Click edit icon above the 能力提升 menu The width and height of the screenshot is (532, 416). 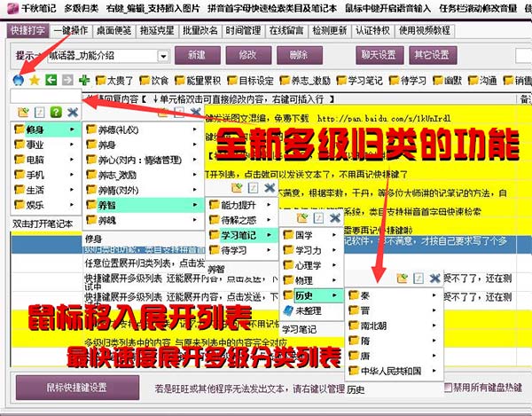pos(253,188)
